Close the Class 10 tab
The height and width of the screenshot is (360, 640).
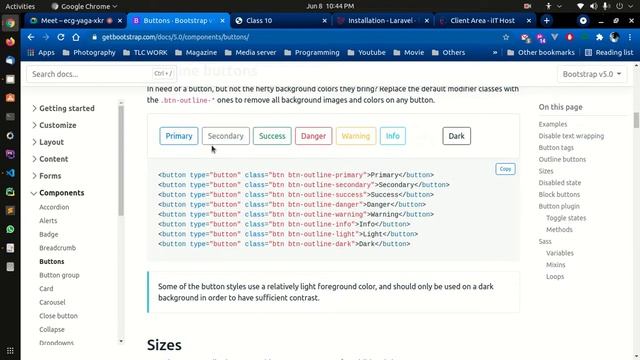pos(324,21)
